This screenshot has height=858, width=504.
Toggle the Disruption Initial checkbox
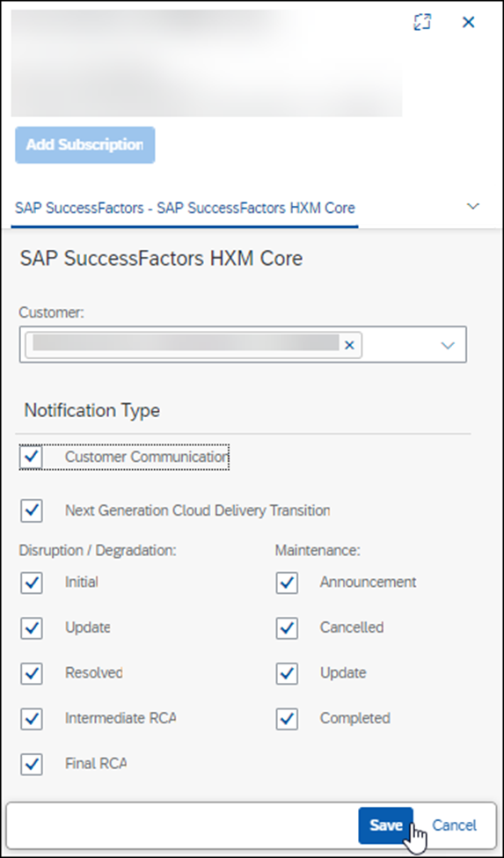pyautogui.click(x=31, y=583)
